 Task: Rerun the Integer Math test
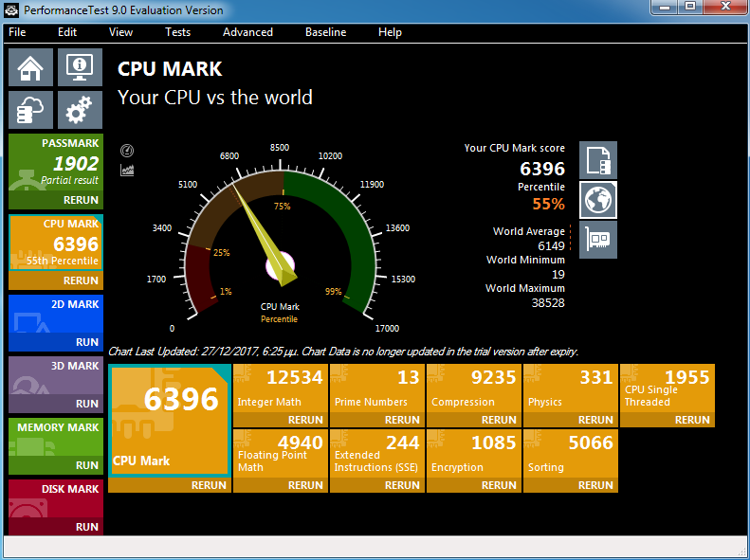pyautogui.click(x=281, y=420)
